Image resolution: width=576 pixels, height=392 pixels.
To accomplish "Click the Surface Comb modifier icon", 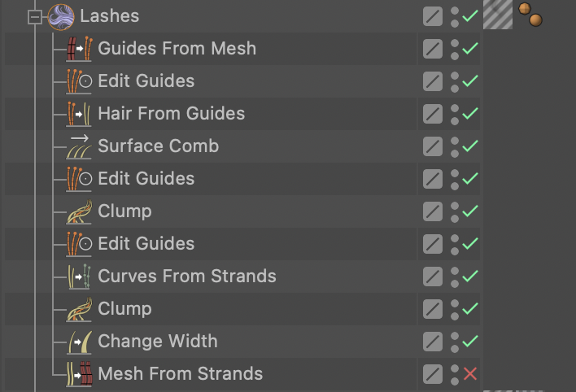I will (79, 146).
